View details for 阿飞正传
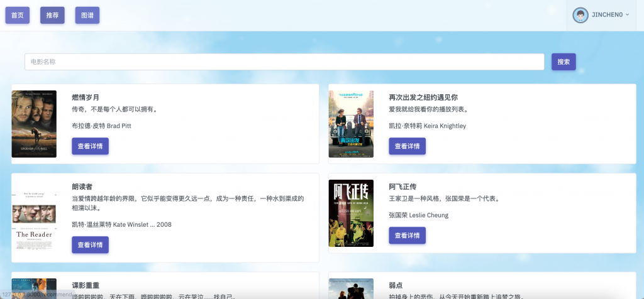The image size is (644, 299). [x=407, y=236]
